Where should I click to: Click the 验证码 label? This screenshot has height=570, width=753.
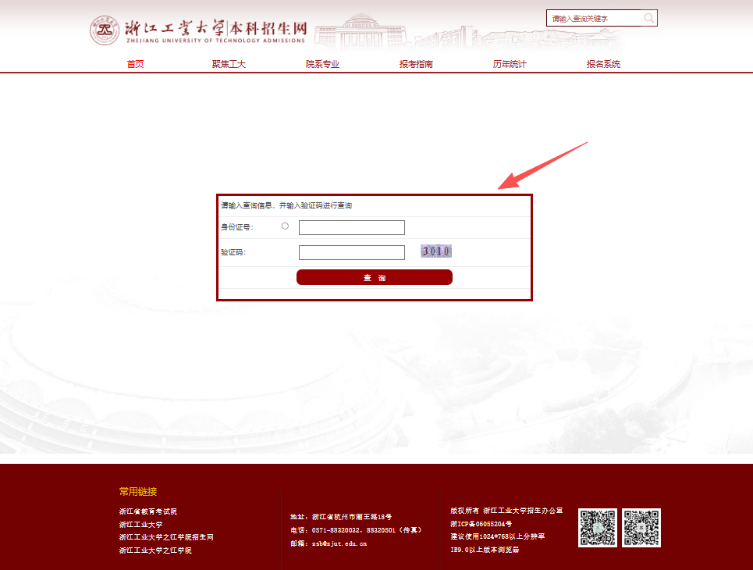tap(233, 252)
